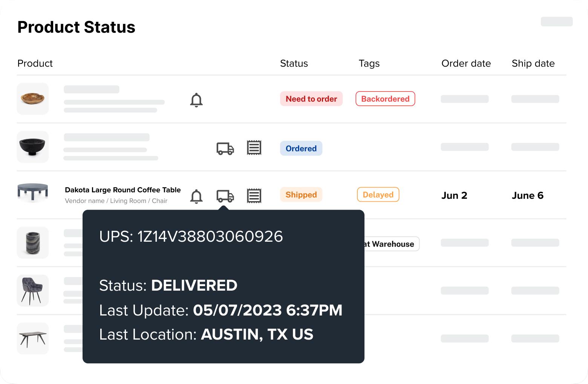Image resolution: width=588 pixels, height=384 pixels.
Task: Click the bell icon beside Dakota Coffee Table
Action: [x=196, y=196]
